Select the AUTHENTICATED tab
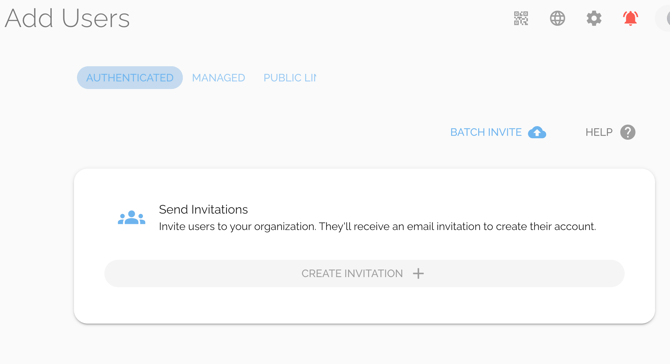670x364 pixels. pos(130,78)
